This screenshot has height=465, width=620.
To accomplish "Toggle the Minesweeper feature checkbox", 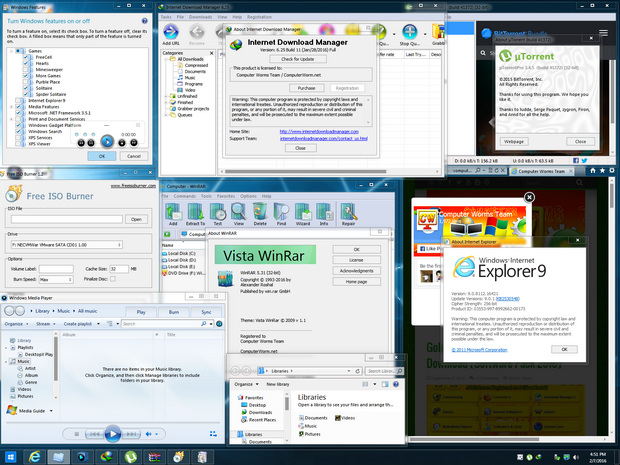I will [26, 70].
